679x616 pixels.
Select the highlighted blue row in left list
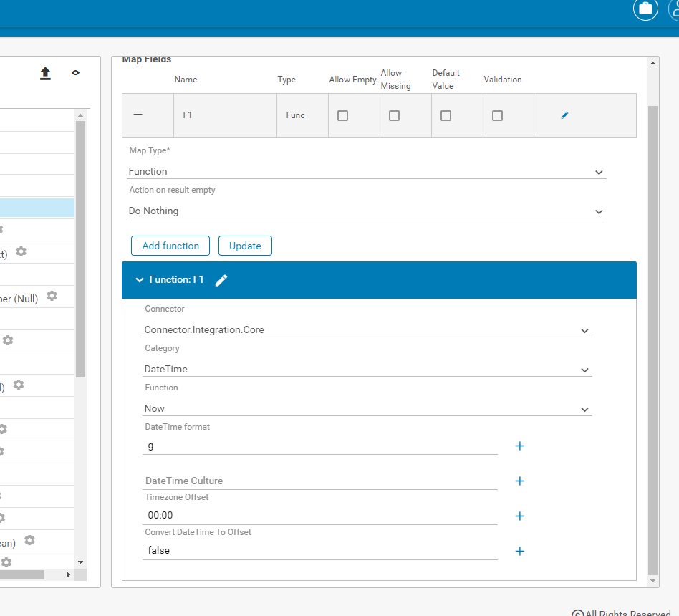coord(37,208)
